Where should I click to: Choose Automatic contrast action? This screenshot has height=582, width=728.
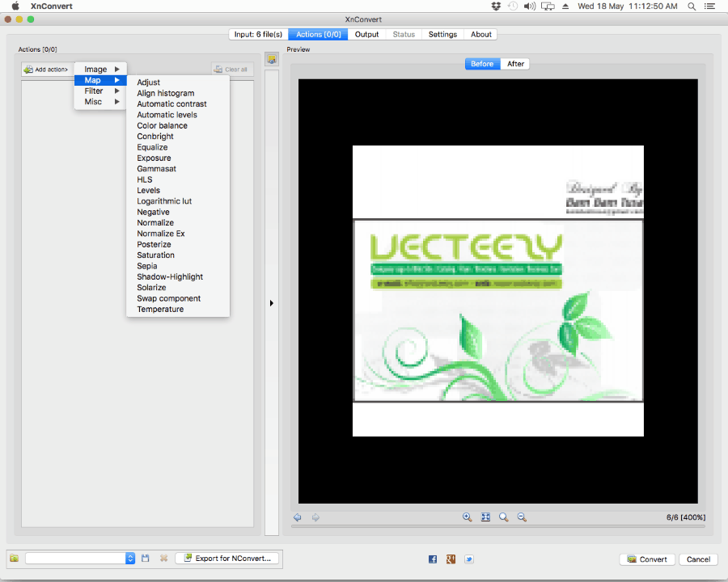coord(178,104)
